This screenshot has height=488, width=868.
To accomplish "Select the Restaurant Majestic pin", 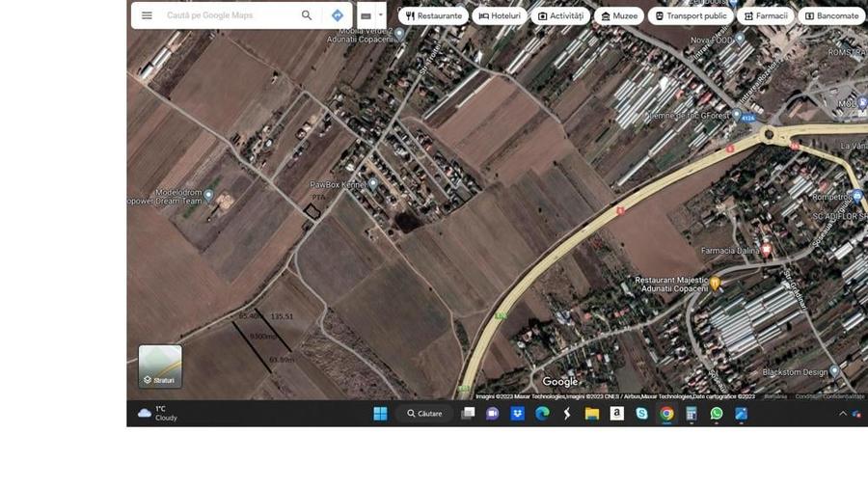I will point(715,284).
